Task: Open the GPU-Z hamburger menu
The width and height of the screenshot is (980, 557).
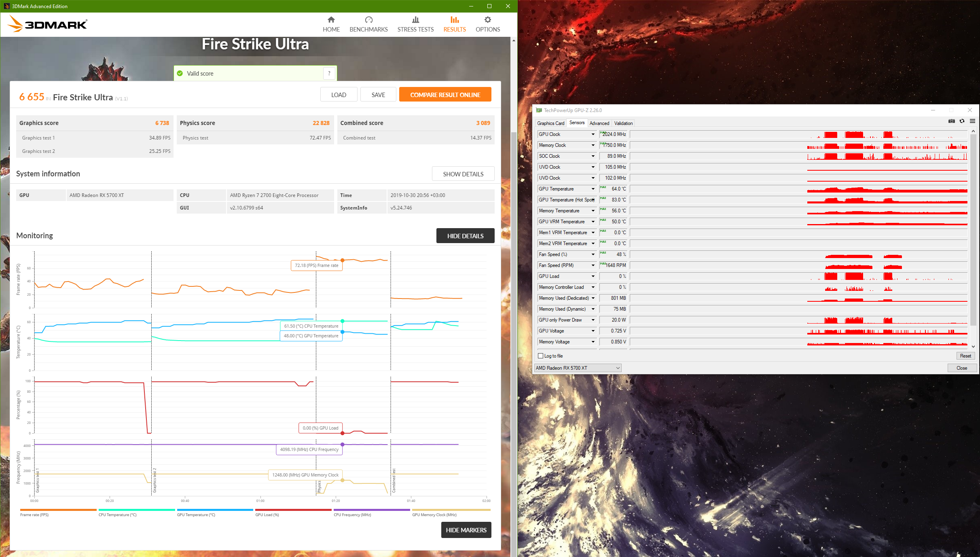Action: coord(972,121)
